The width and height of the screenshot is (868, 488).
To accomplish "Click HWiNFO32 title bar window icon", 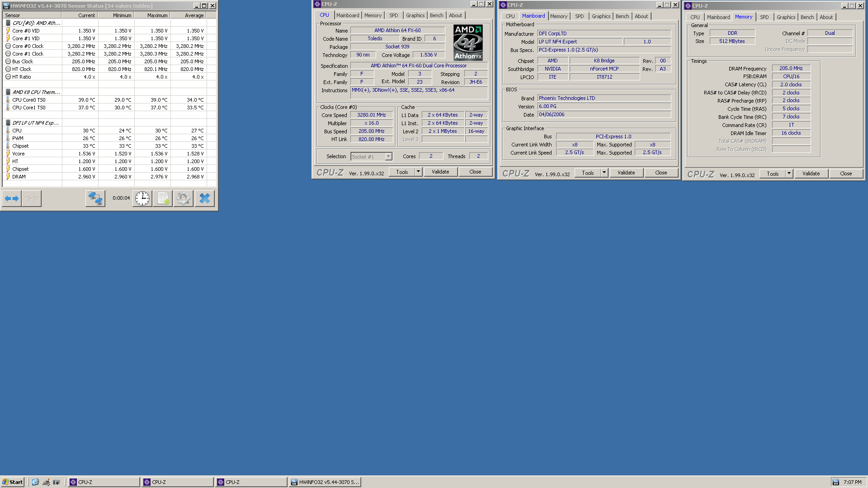I will (x=6, y=6).
